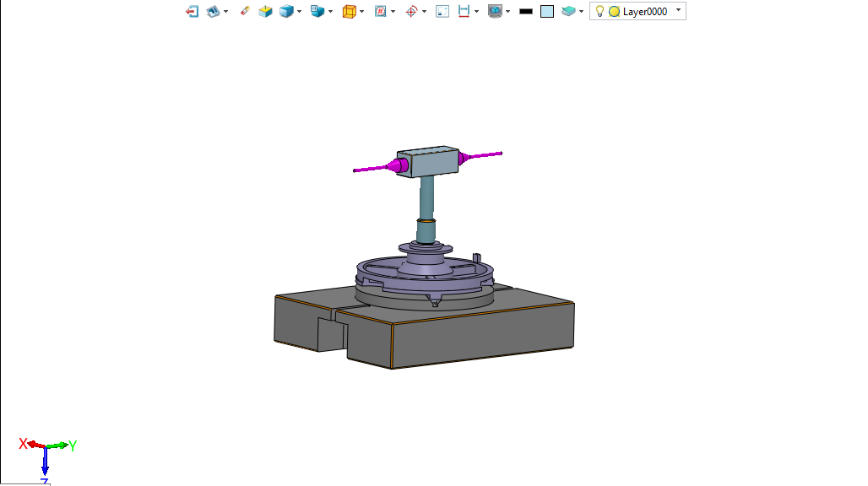Open the Layer0000 dropdown list
The width and height of the screenshot is (868, 486).
coord(679,10)
